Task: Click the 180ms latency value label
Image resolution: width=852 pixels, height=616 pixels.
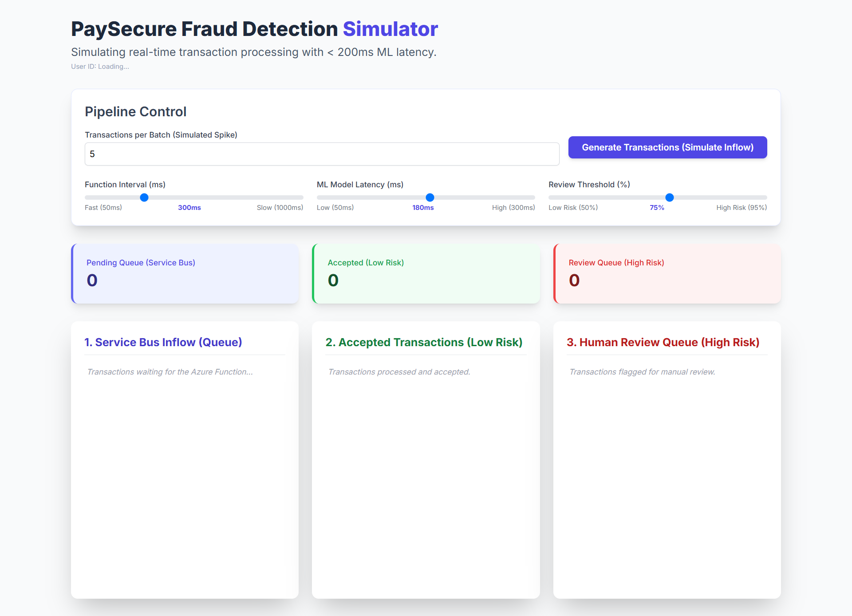Action: (423, 208)
